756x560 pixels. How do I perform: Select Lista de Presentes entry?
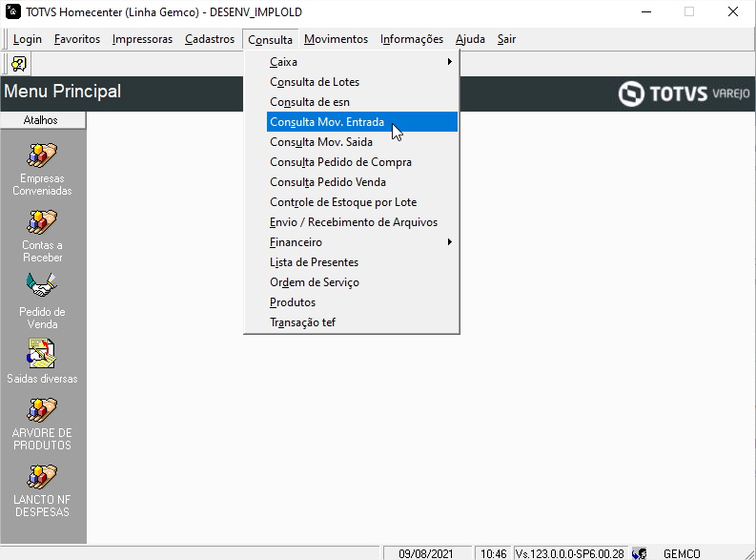tap(362, 262)
